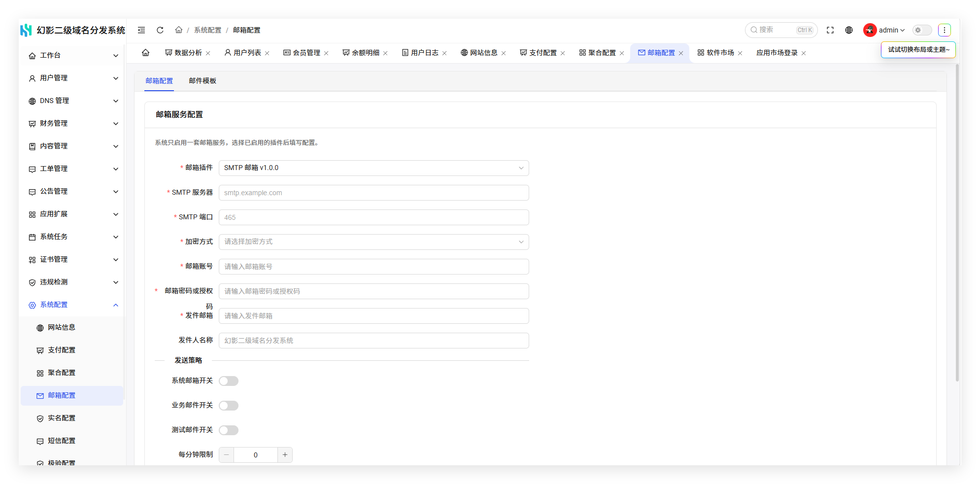Collapse the 系统配置 sidebar menu
The image size is (980, 484).
(x=73, y=305)
